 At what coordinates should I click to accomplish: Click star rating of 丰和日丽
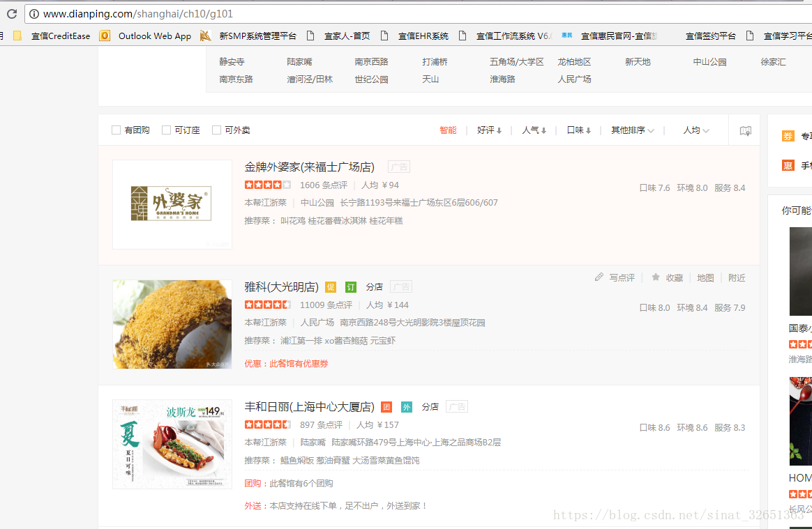(268, 424)
